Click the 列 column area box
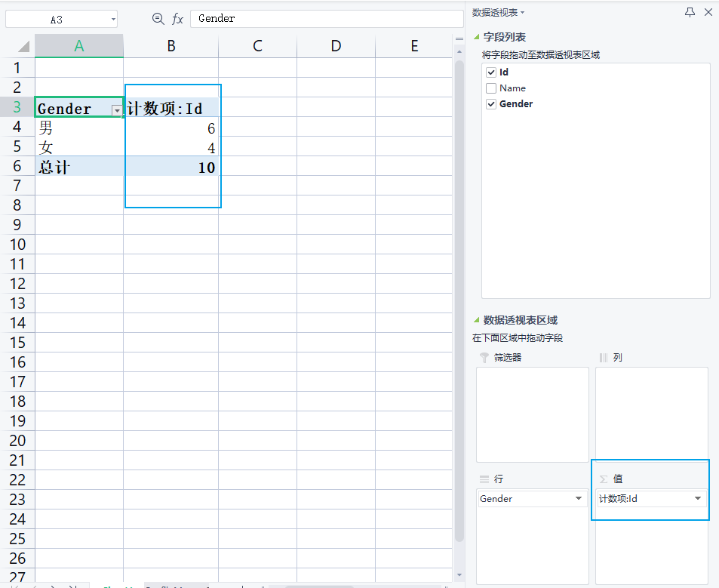This screenshot has width=719, height=588. [652, 414]
